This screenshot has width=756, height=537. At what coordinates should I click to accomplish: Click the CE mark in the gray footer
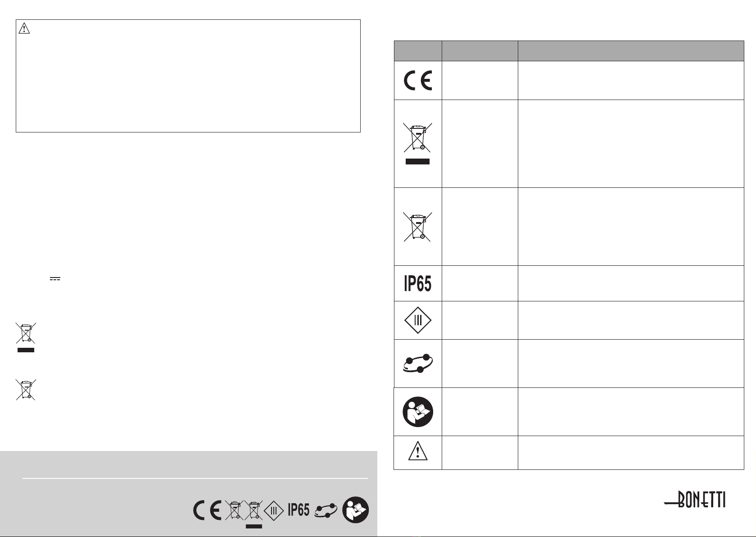click(x=207, y=511)
